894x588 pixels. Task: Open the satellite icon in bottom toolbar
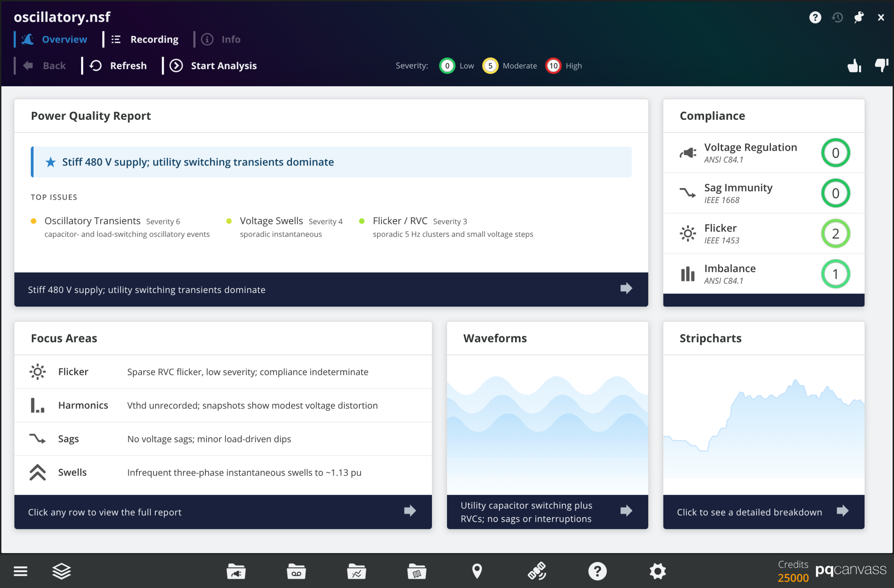(x=537, y=571)
